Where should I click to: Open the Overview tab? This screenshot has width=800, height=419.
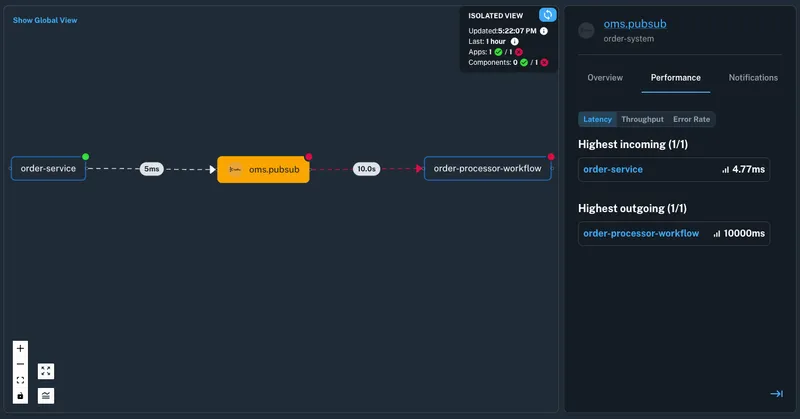[605, 78]
